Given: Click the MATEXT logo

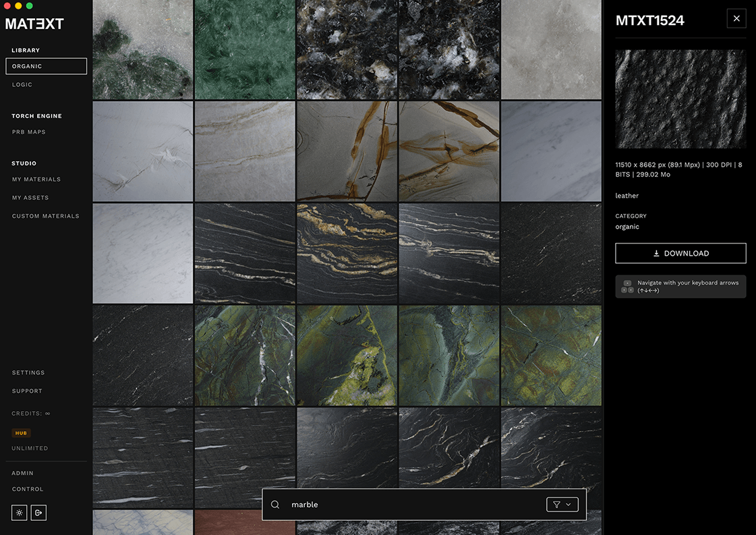Looking at the screenshot, I should [x=34, y=24].
